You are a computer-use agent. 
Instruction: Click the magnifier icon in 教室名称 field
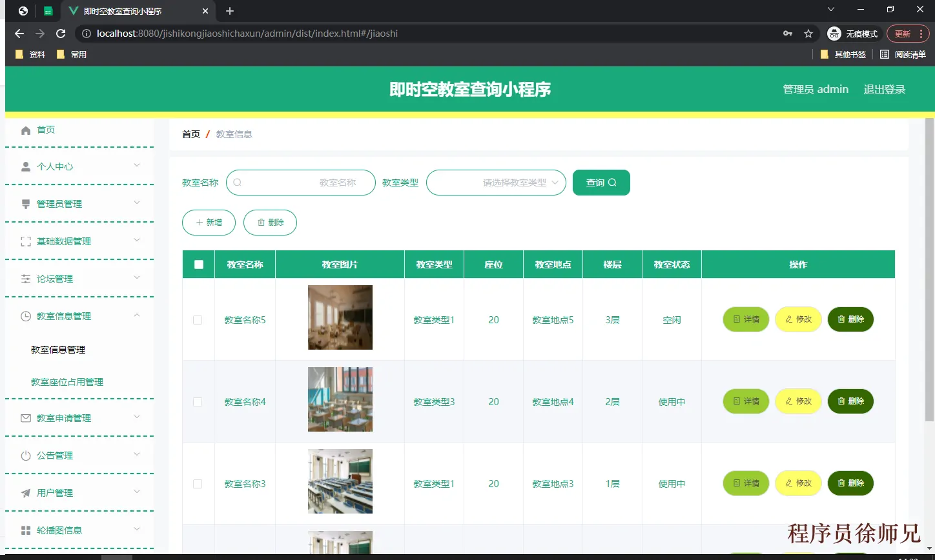coord(237,183)
